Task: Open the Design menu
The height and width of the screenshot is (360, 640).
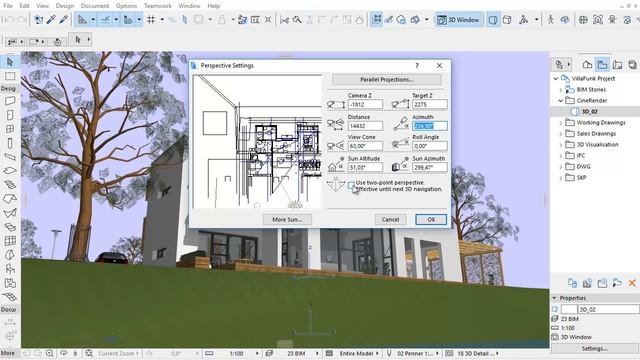Action: click(64, 6)
